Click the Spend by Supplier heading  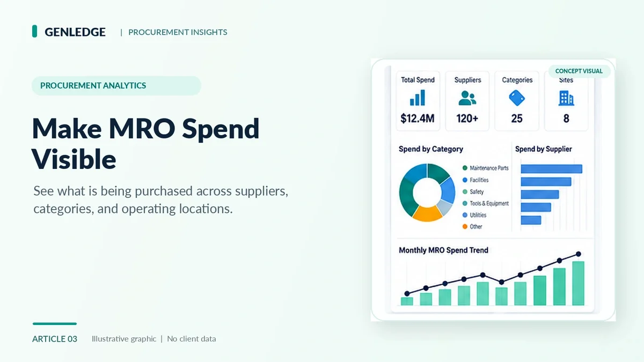(544, 149)
